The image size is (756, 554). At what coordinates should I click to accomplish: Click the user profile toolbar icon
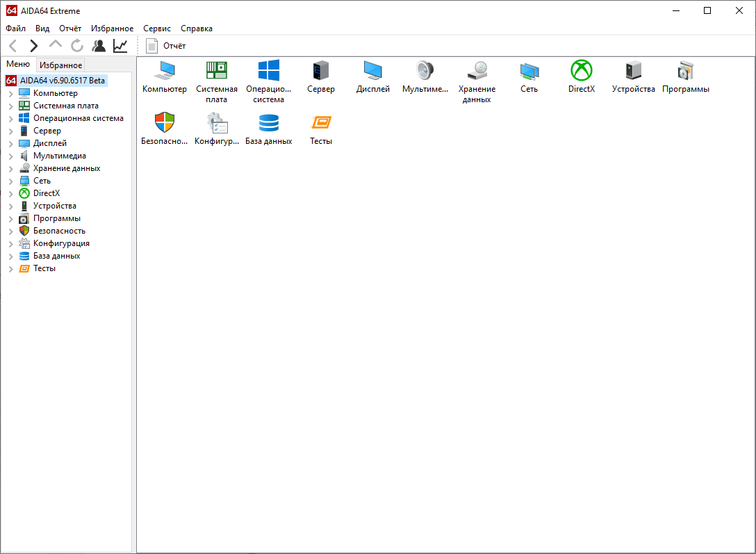pyautogui.click(x=99, y=46)
